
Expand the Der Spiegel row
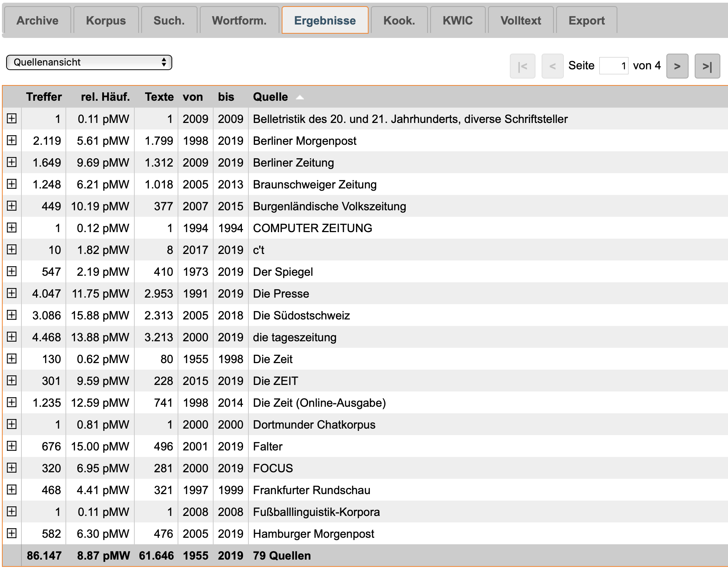pos(12,272)
